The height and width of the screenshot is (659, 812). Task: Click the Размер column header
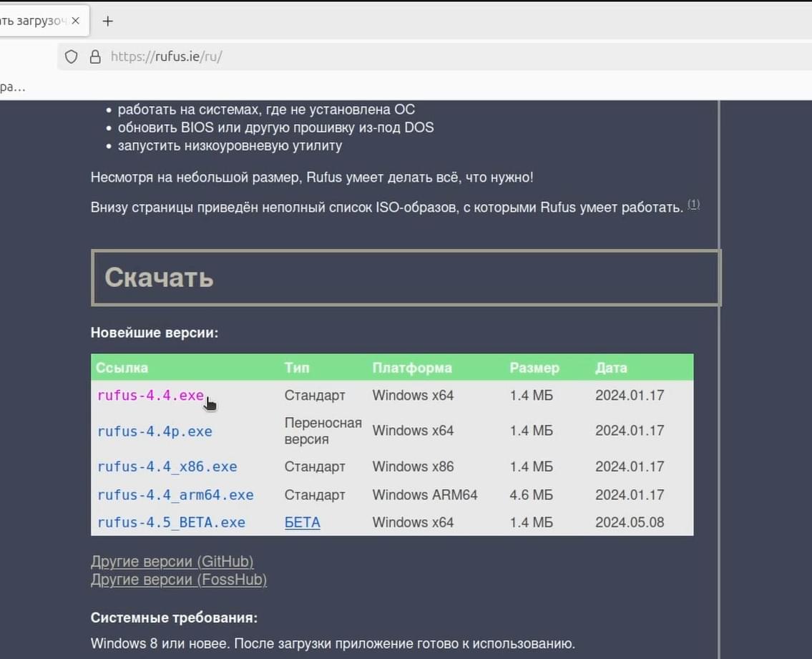(x=534, y=368)
